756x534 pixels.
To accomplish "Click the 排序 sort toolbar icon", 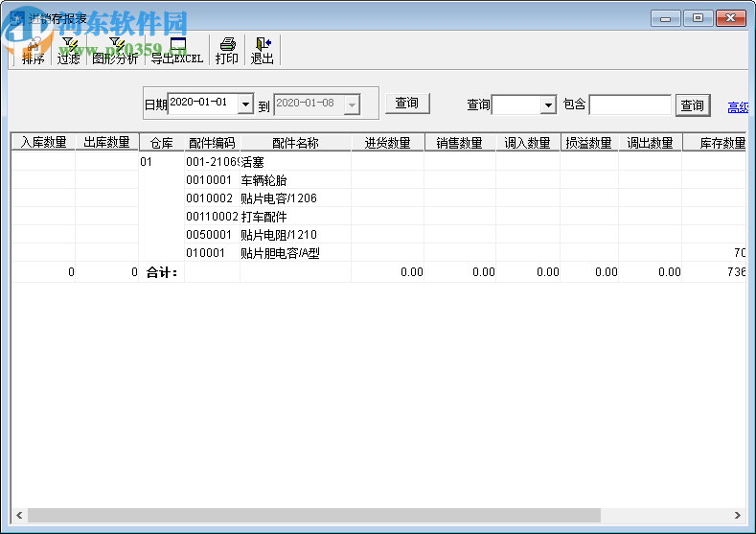I will tap(33, 51).
